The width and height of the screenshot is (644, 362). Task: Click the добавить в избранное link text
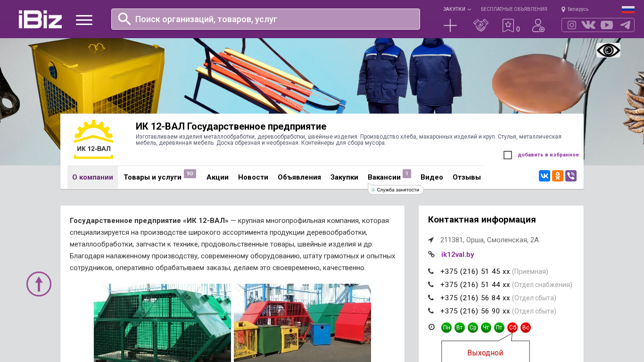(548, 155)
